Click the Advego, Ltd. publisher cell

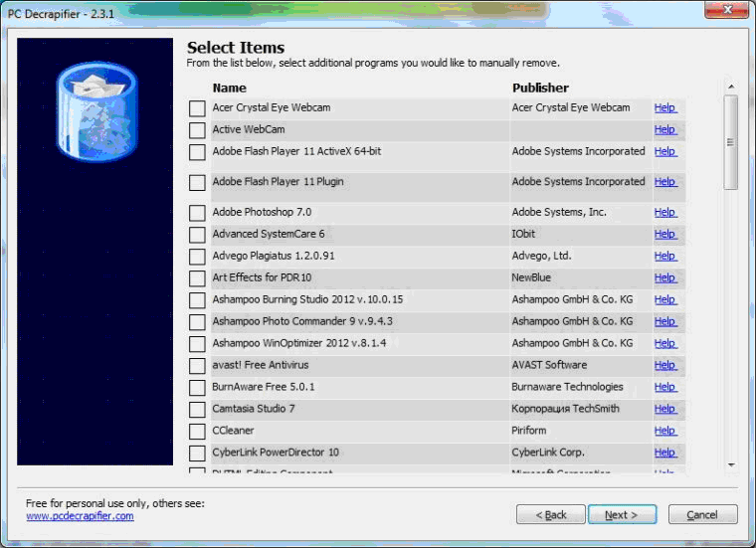541,256
